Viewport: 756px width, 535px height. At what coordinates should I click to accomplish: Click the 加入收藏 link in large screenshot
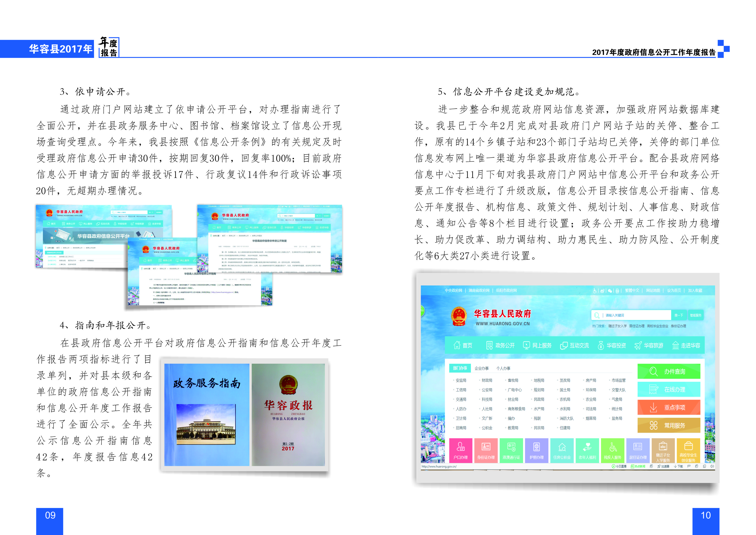(x=695, y=290)
